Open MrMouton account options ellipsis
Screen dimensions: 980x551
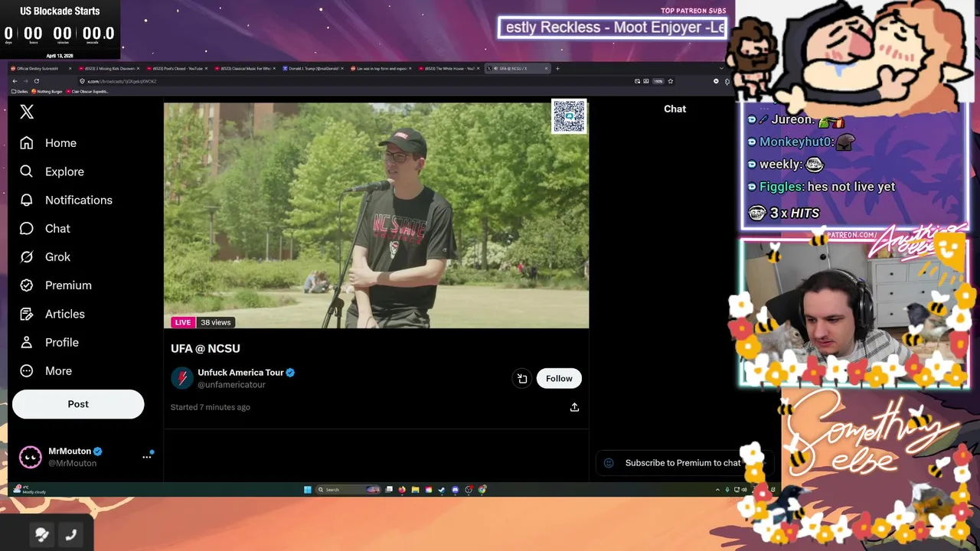coord(147,457)
